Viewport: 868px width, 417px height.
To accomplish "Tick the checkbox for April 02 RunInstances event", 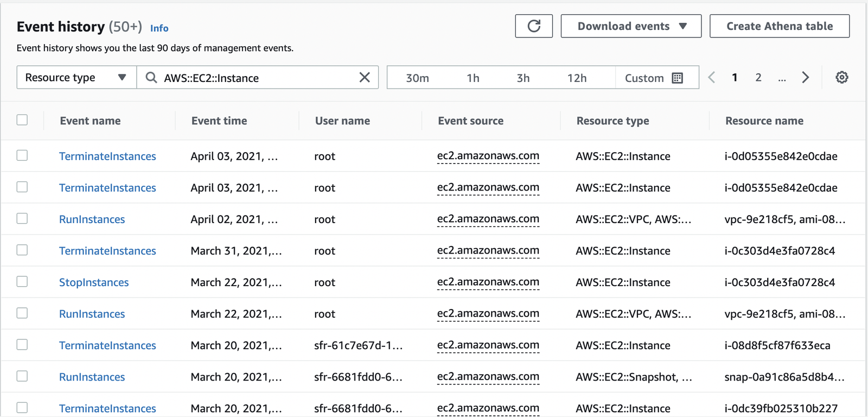I will [22, 219].
